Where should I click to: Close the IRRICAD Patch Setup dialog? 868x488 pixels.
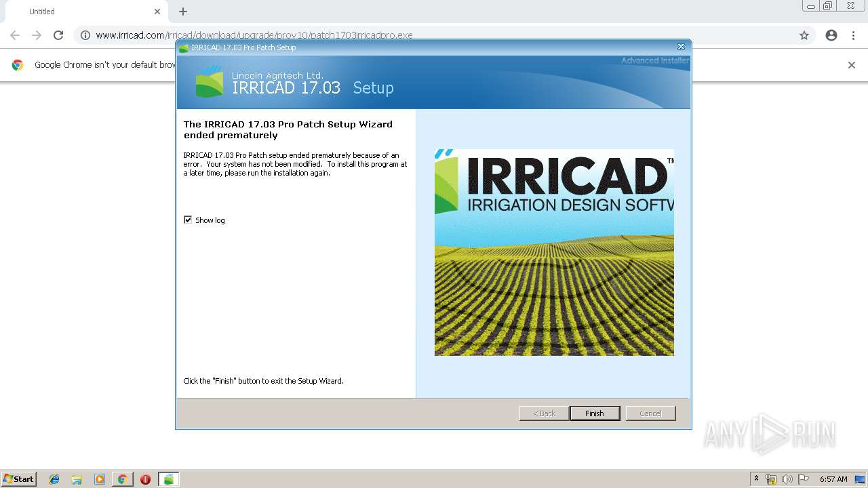coord(681,47)
